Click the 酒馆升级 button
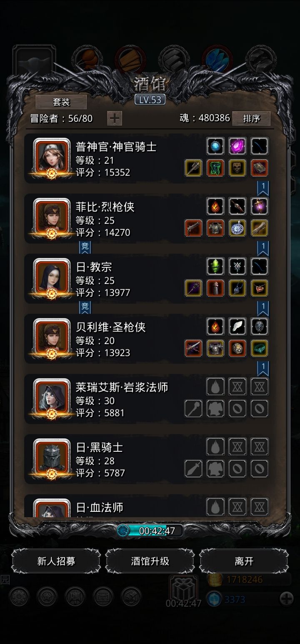Screen dimensions: 300x644 (x=150, y=561)
